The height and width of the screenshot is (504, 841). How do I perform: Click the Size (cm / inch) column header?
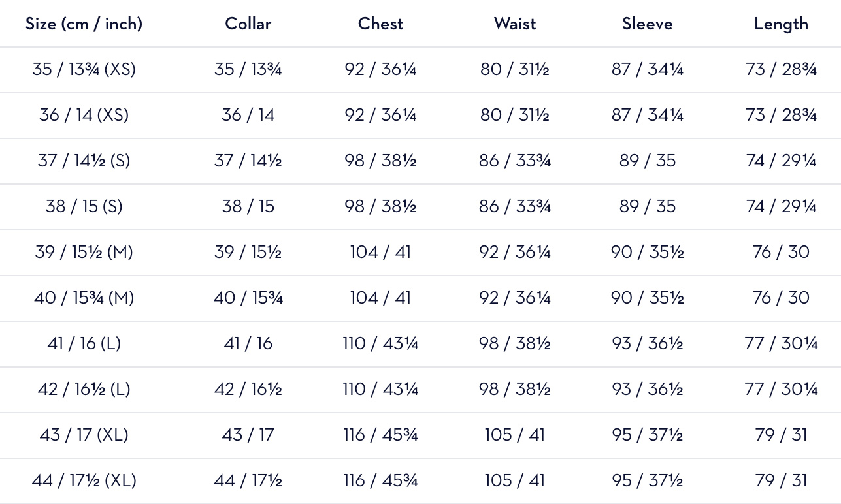(x=84, y=24)
